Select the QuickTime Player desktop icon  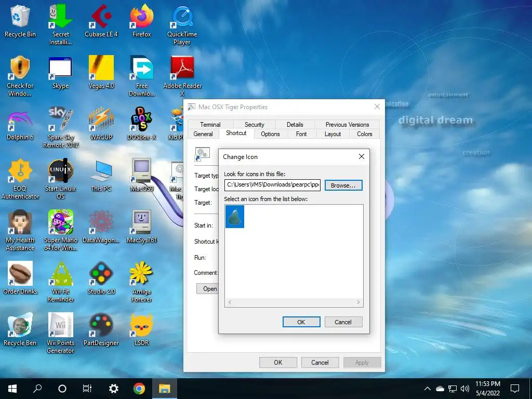[x=182, y=25]
